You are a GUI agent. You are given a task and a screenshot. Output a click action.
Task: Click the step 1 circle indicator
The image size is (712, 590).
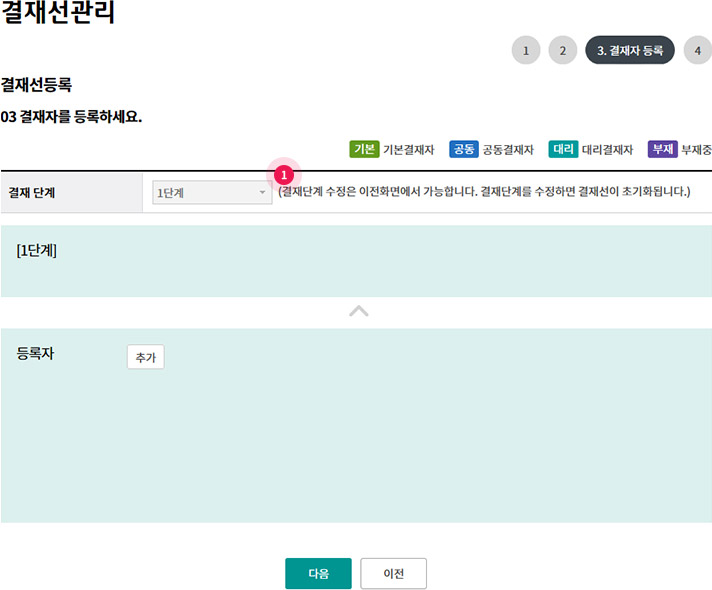click(525, 50)
